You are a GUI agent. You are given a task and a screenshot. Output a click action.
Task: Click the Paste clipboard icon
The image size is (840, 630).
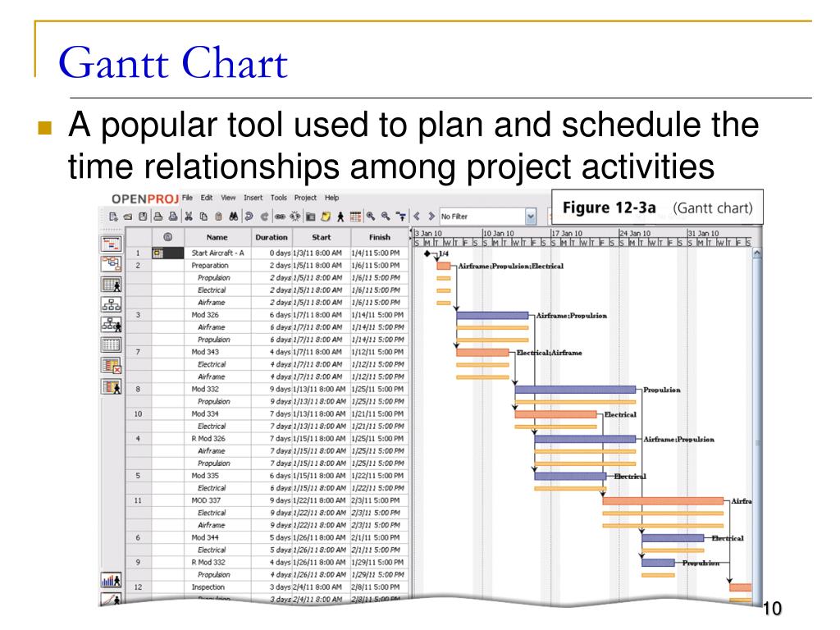(x=218, y=217)
